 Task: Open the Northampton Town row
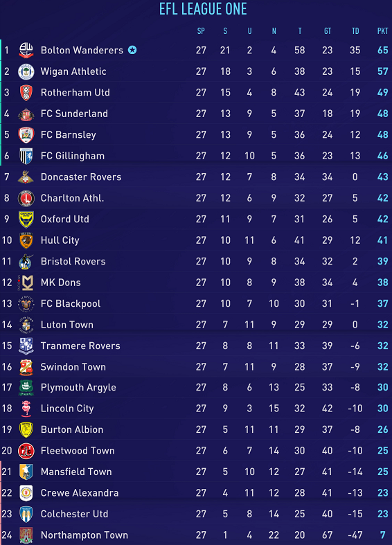point(196,535)
